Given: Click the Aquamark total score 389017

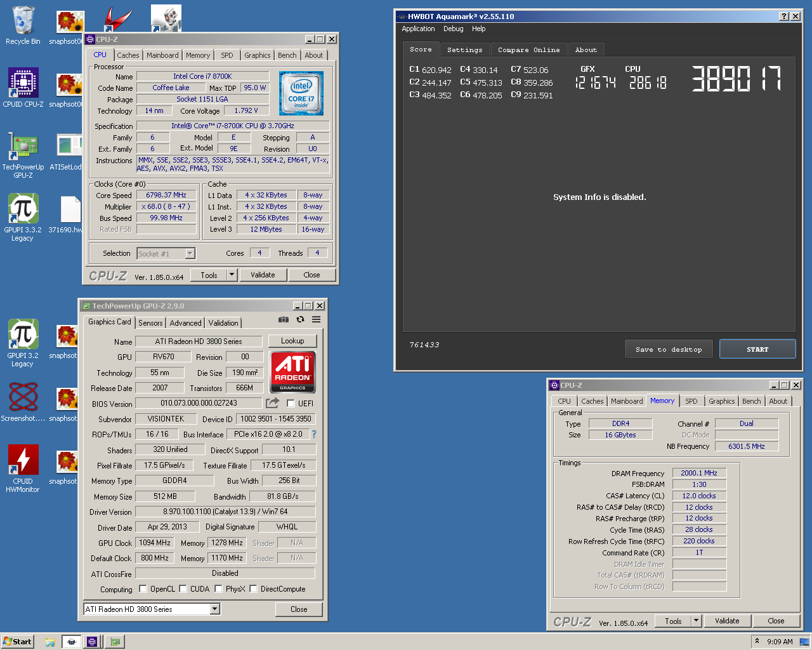Looking at the screenshot, I should (x=736, y=79).
